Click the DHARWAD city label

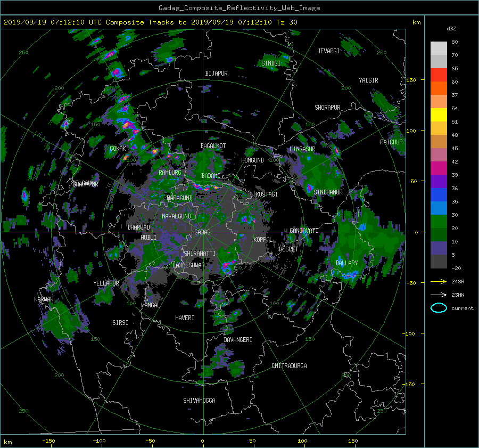[x=139, y=227]
